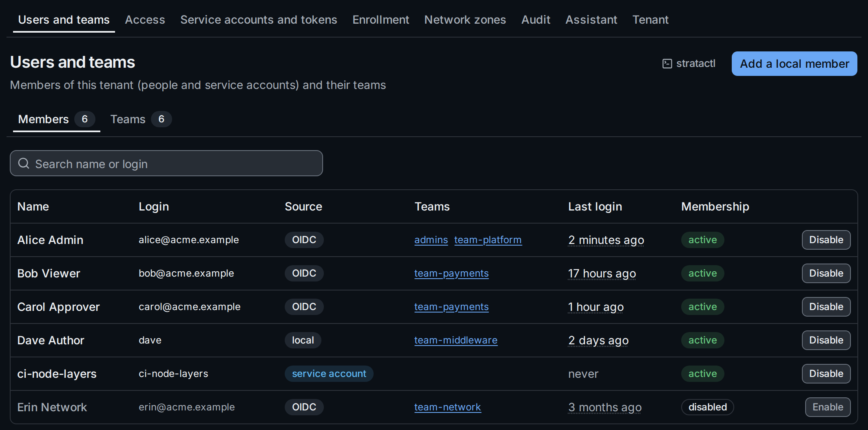Open the team-network link
This screenshot has height=430, width=868.
[x=447, y=407]
